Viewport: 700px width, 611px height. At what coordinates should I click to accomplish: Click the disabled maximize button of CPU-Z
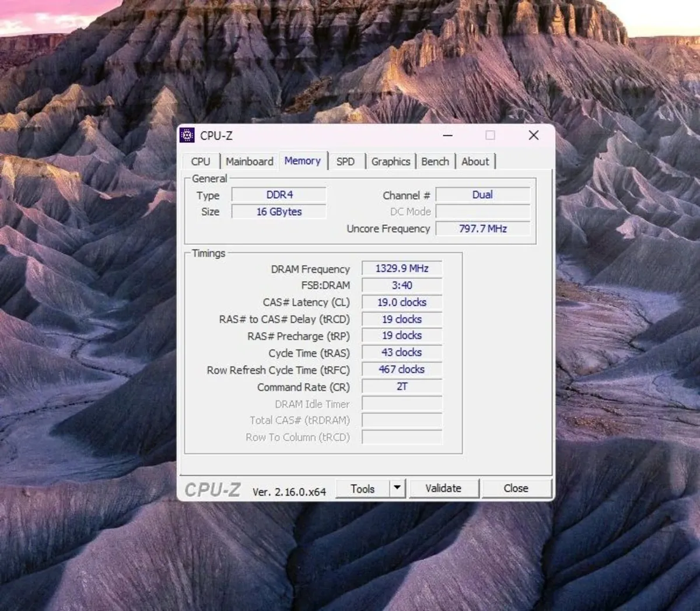click(491, 135)
